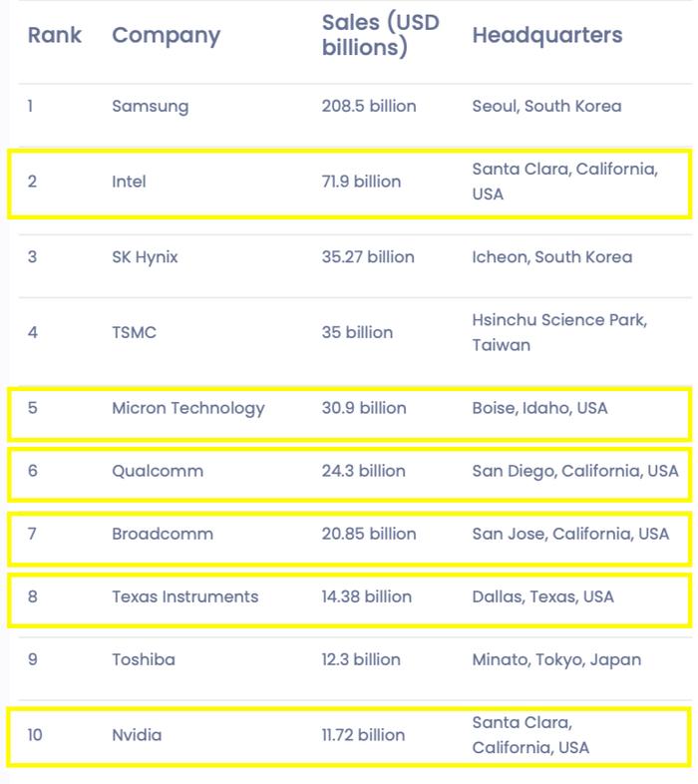The height and width of the screenshot is (784, 698).
Task: Click the 208.5 billion sales figure
Action: click(369, 106)
